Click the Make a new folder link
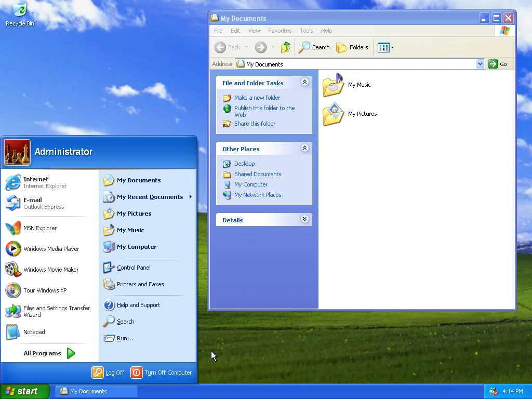532x399 pixels. click(257, 98)
